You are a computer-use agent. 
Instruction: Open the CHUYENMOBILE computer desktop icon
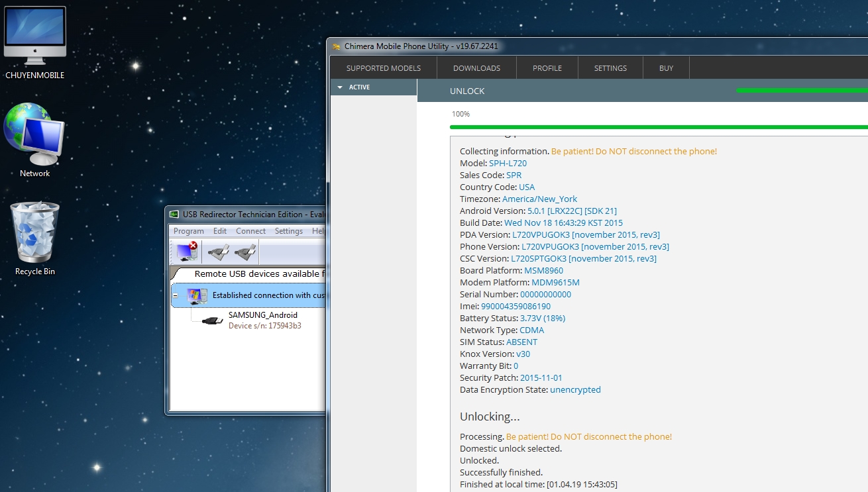click(35, 36)
